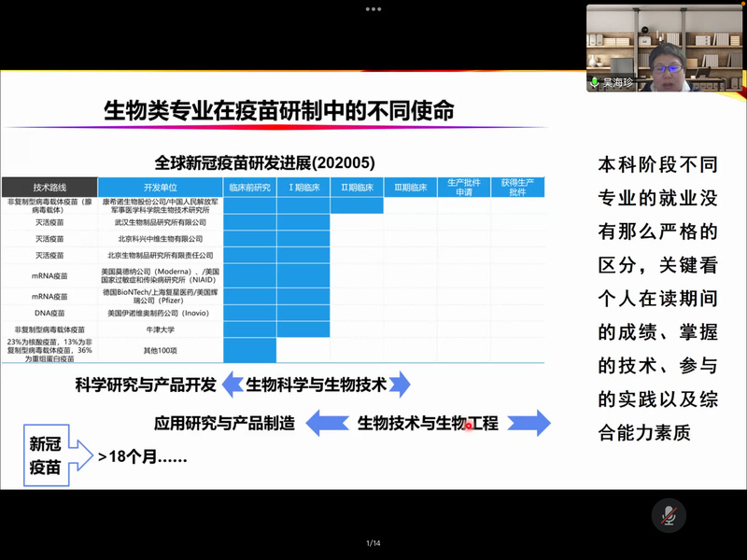The image size is (747, 560).
Task: Click the 获得生产批件 column header
Action: point(517,187)
